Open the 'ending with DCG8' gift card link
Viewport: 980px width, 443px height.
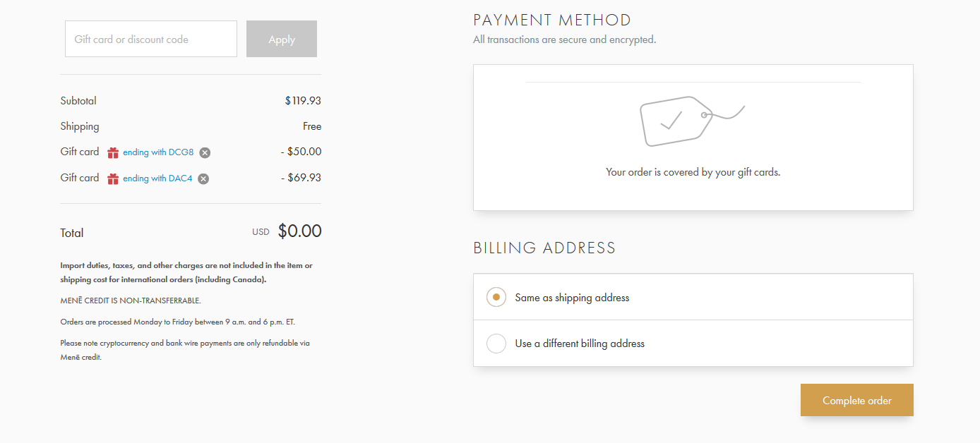pos(158,152)
